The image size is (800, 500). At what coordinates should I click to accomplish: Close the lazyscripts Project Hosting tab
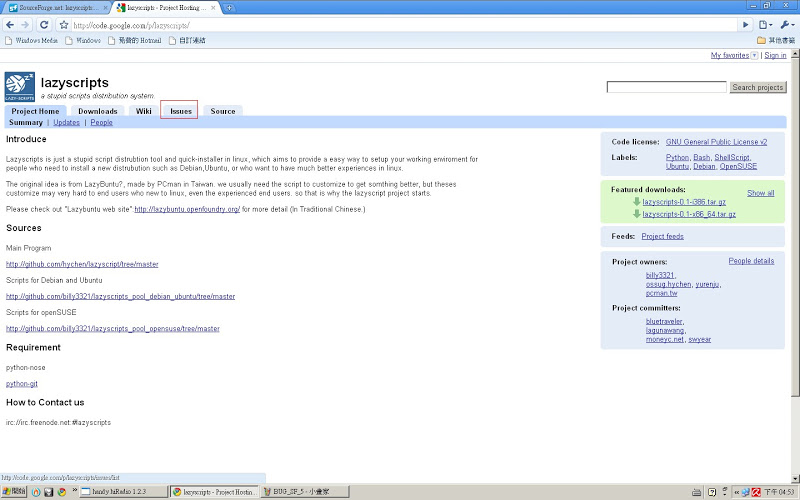click(214, 8)
